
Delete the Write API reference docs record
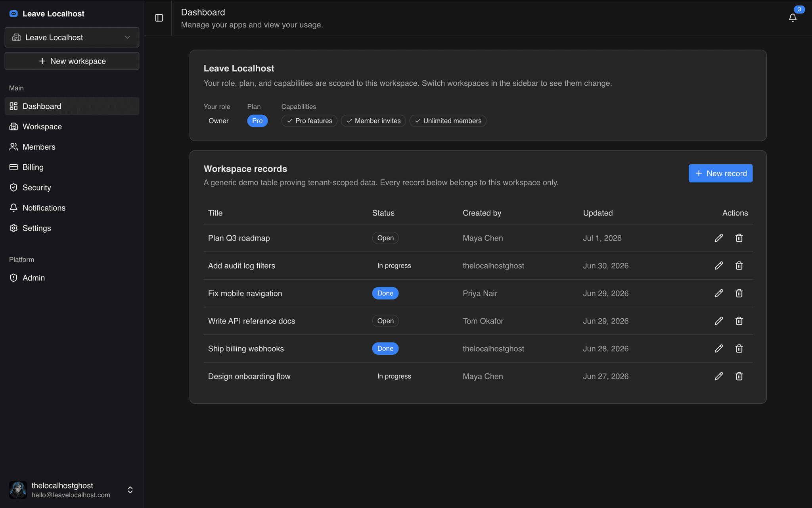[739, 321]
